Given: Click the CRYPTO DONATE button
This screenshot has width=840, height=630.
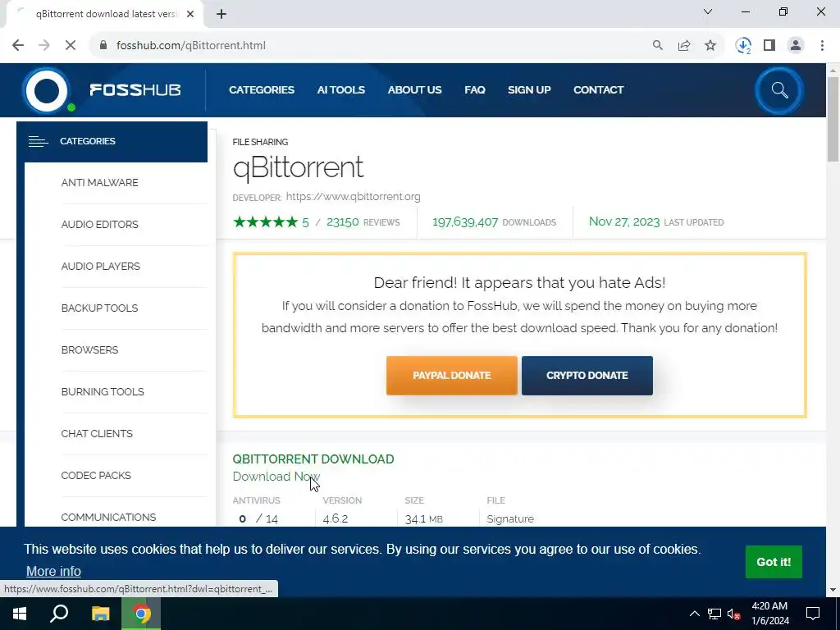Looking at the screenshot, I should pos(587,376).
